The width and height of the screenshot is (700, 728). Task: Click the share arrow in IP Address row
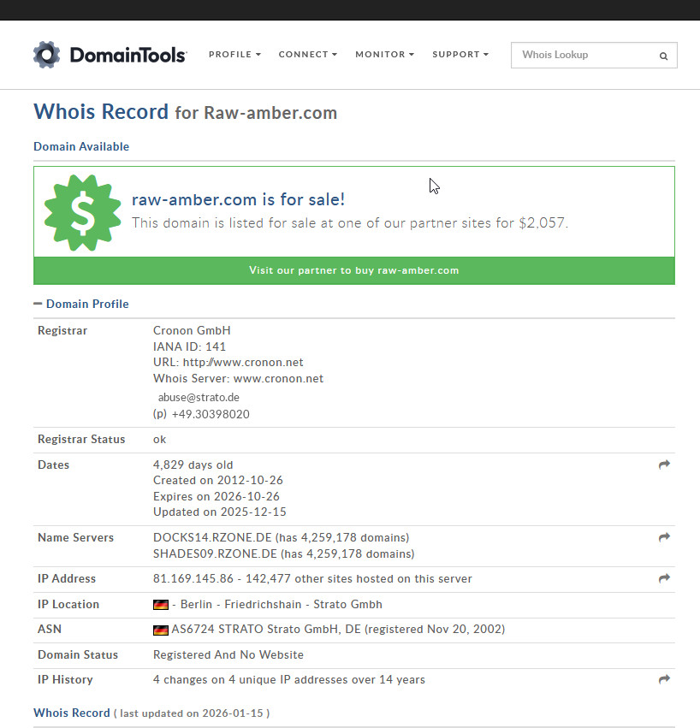point(664,578)
